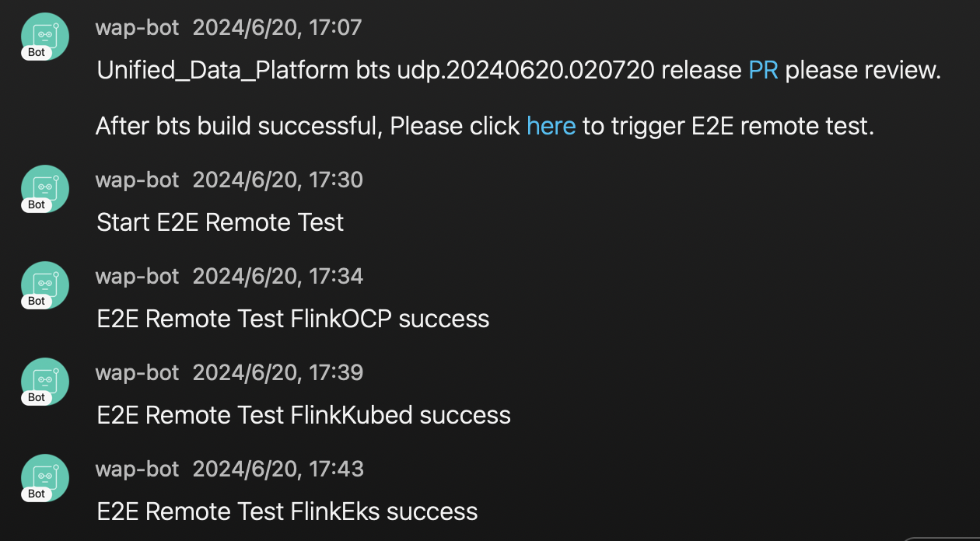Click 'here' link to trigger E2E test
The image size is (980, 541).
point(551,126)
